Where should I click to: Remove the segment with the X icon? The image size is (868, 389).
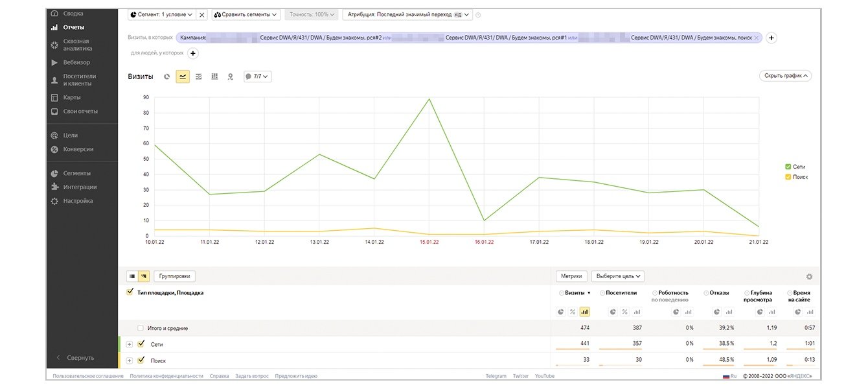202,14
